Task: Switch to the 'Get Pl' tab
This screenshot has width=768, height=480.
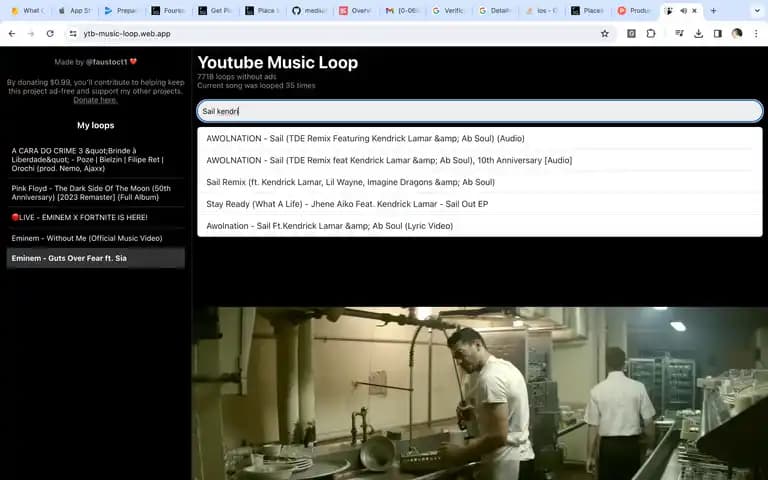Action: click(x=216, y=10)
